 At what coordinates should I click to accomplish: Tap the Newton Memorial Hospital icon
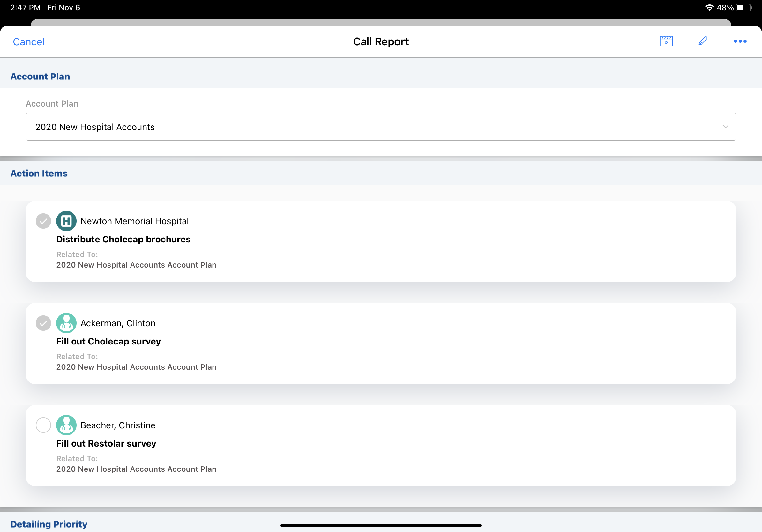coord(66,221)
